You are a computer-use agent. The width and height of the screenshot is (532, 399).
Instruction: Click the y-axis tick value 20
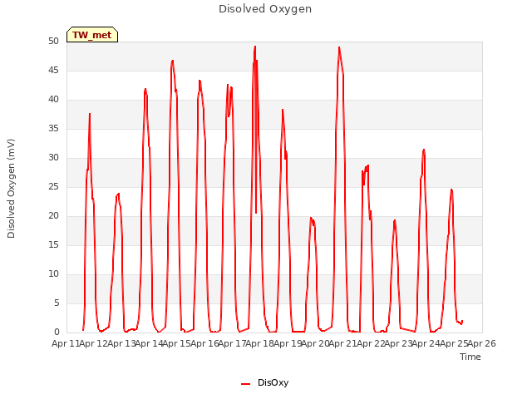pos(53,216)
